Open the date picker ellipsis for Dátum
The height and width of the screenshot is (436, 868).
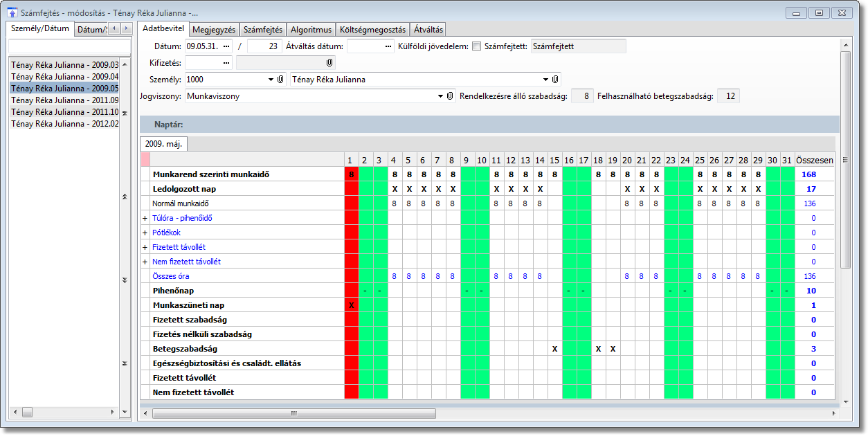pyautogui.click(x=226, y=46)
